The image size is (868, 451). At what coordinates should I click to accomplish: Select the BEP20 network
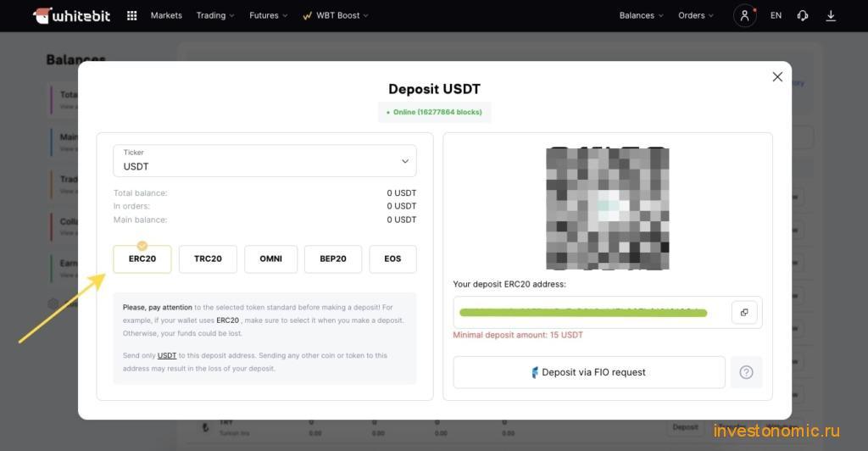tap(333, 259)
